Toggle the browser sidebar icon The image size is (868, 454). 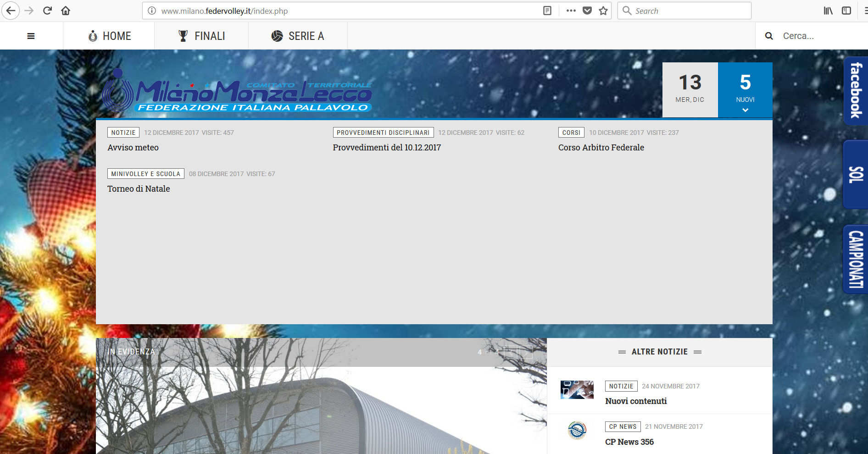(846, 11)
